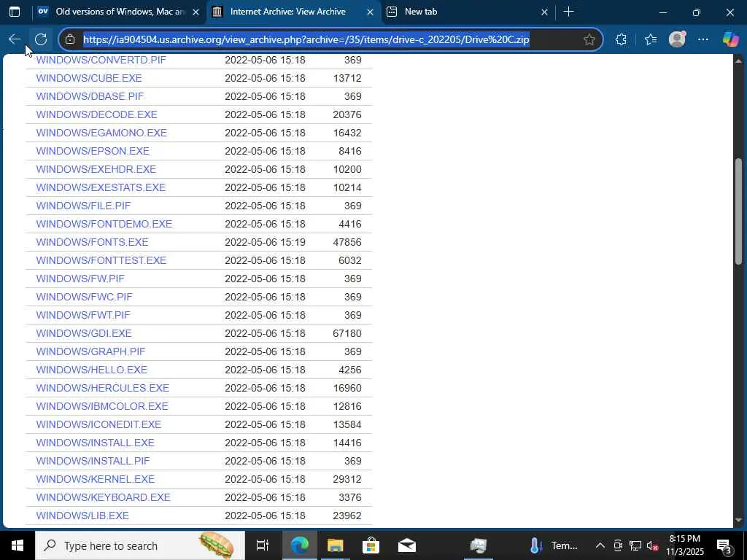Image resolution: width=747 pixels, height=560 pixels.
Task: Open the WINDOWS/KEYBOARD.EXE link
Action: coord(104,497)
